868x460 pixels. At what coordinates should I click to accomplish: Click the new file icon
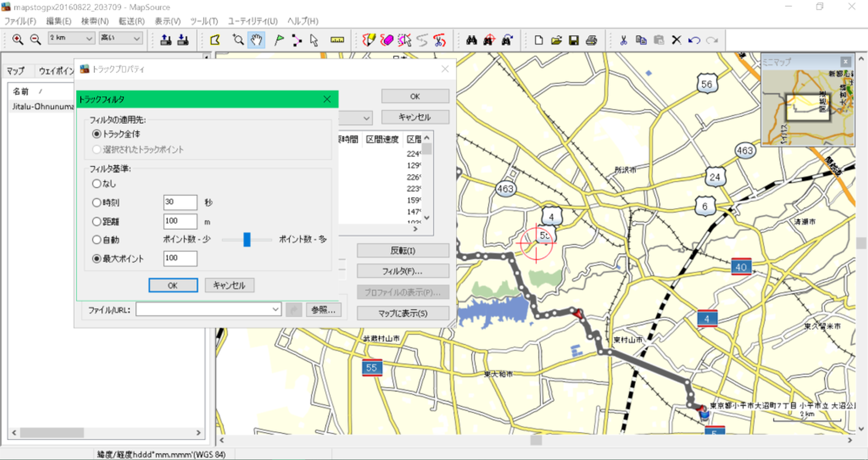[538, 40]
